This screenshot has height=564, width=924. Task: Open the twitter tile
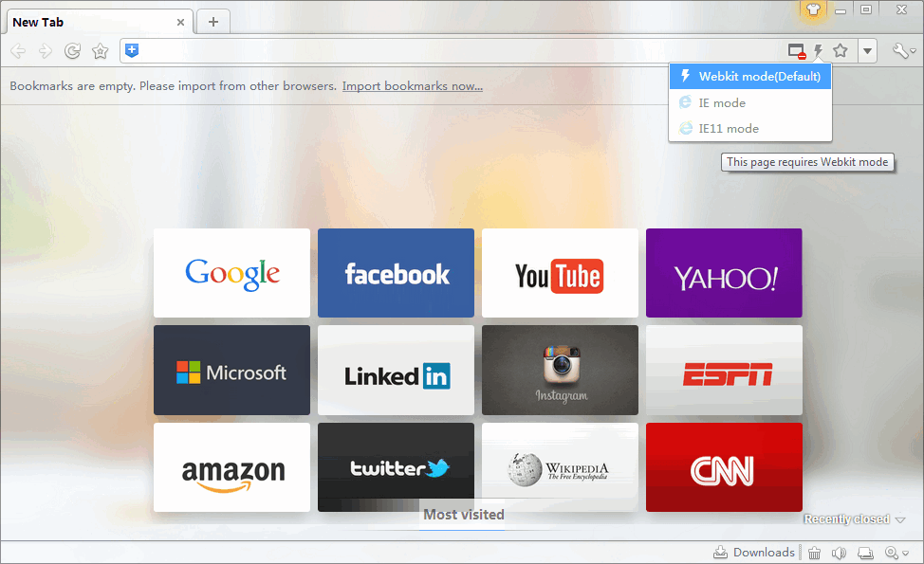pyautogui.click(x=396, y=467)
